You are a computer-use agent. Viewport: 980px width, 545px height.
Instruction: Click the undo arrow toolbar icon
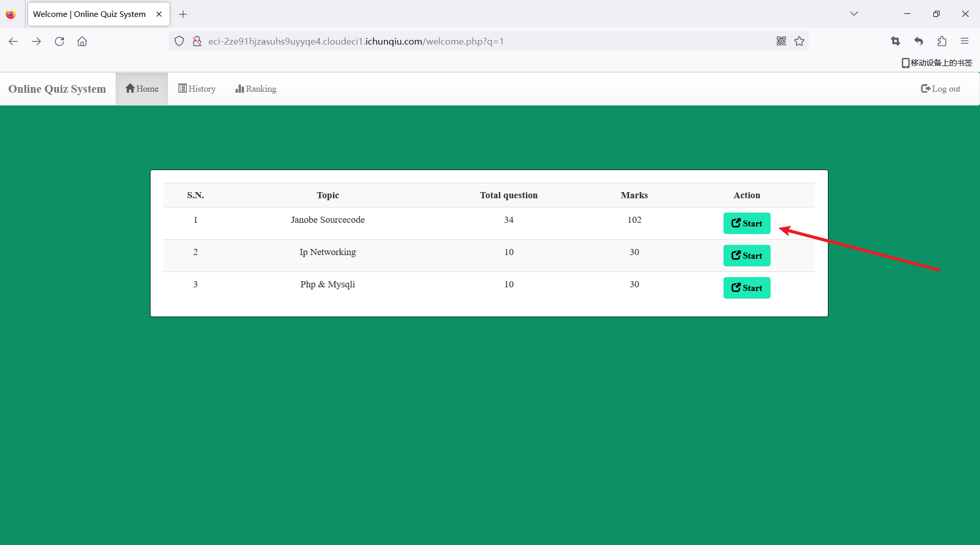[919, 41]
